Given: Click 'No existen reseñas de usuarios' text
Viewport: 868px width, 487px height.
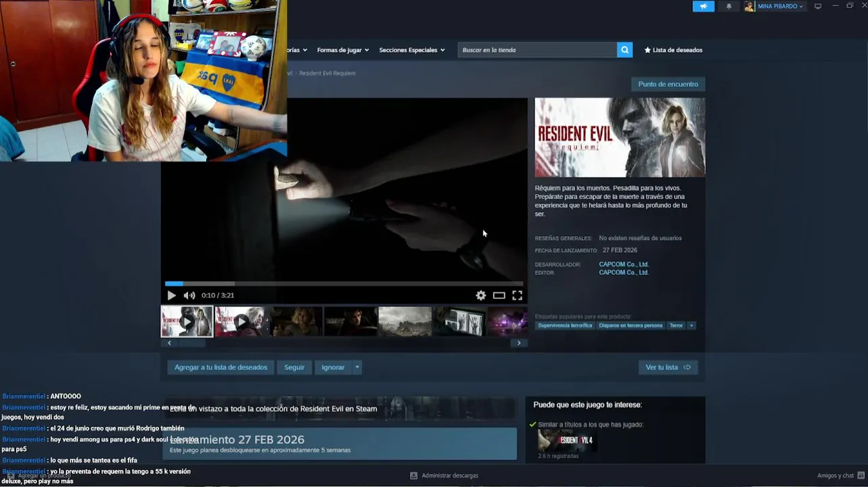Looking at the screenshot, I should point(641,238).
